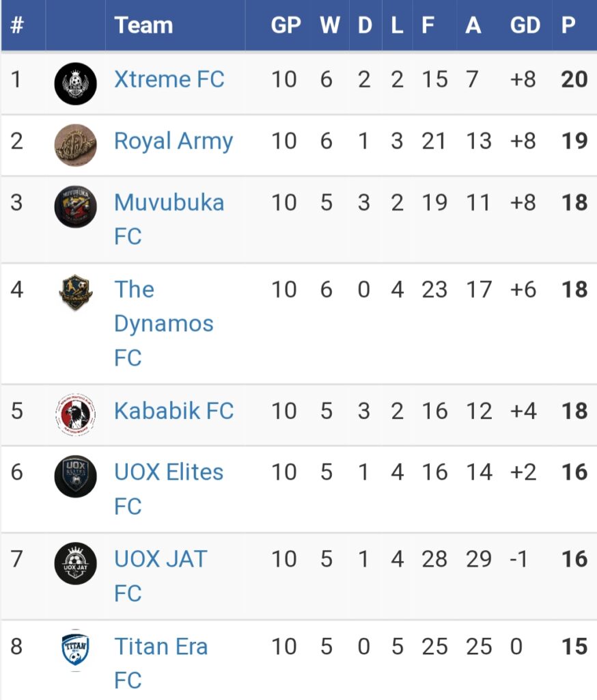Image resolution: width=597 pixels, height=700 pixels.
Task: Open the UOX Elites FC badge
Action: [x=75, y=476]
